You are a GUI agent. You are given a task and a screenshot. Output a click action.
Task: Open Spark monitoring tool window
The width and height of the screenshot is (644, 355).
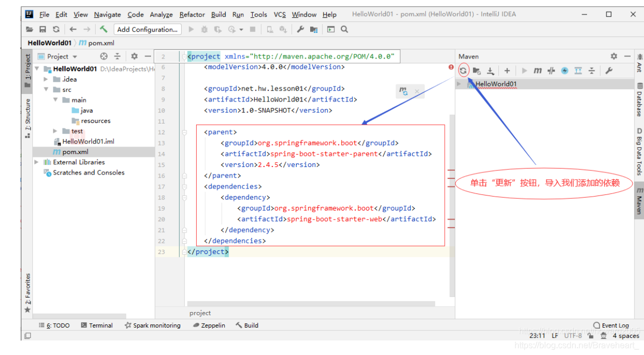152,325
